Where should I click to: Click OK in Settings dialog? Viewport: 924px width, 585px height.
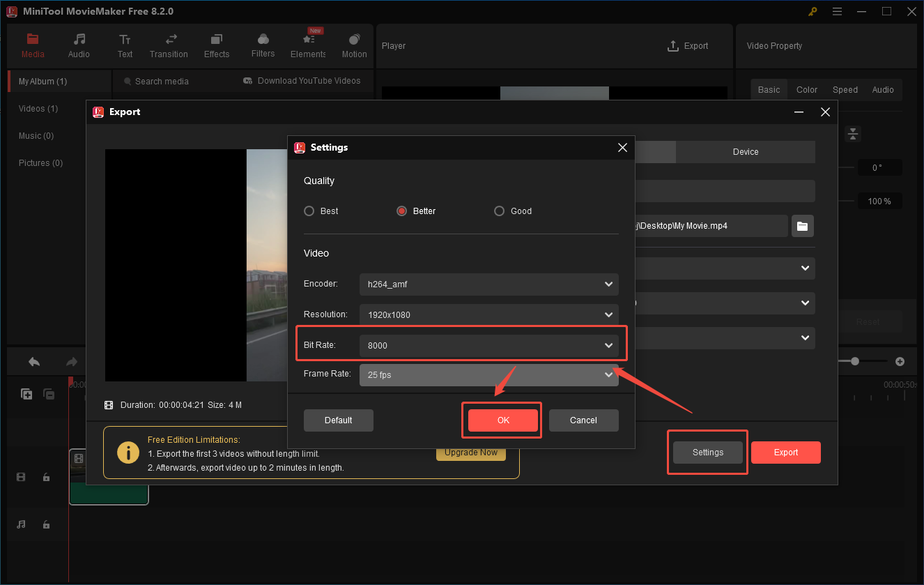(x=503, y=420)
